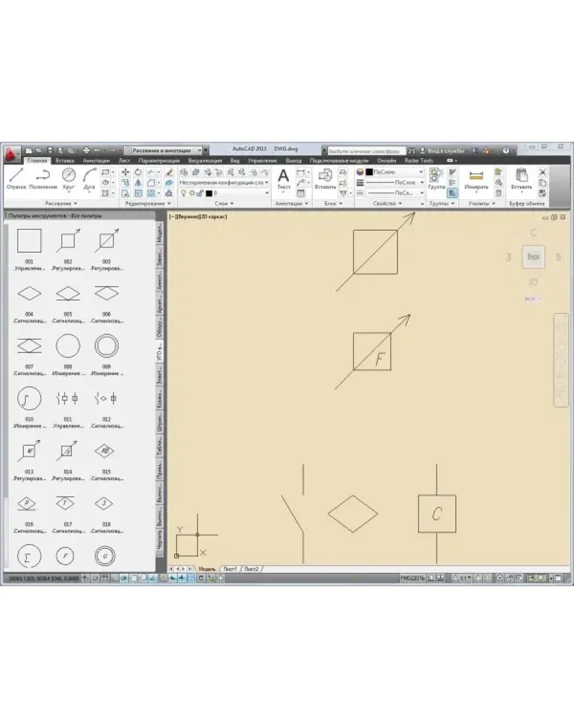Click the Измерить (Measure) utility icon
The image size is (574, 728).
coord(476,178)
